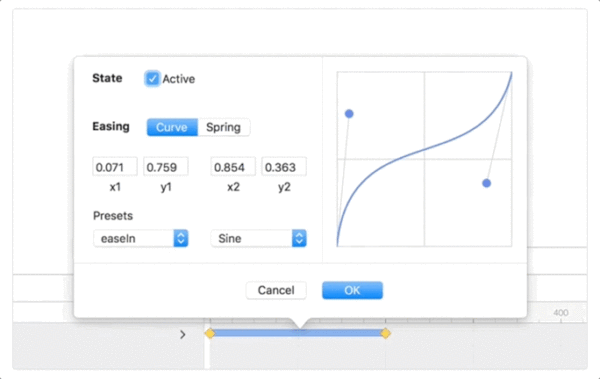Open the easeIn preset dropdown
This screenshot has width=600, height=379.
pyautogui.click(x=140, y=239)
